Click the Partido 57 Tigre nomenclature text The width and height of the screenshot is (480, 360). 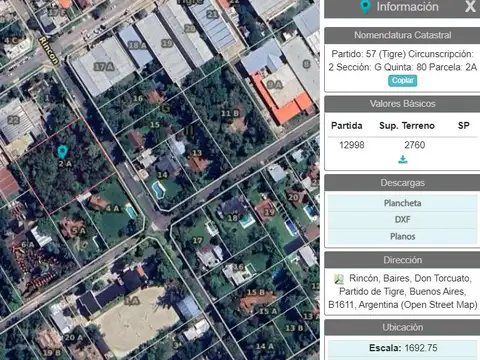(x=402, y=60)
